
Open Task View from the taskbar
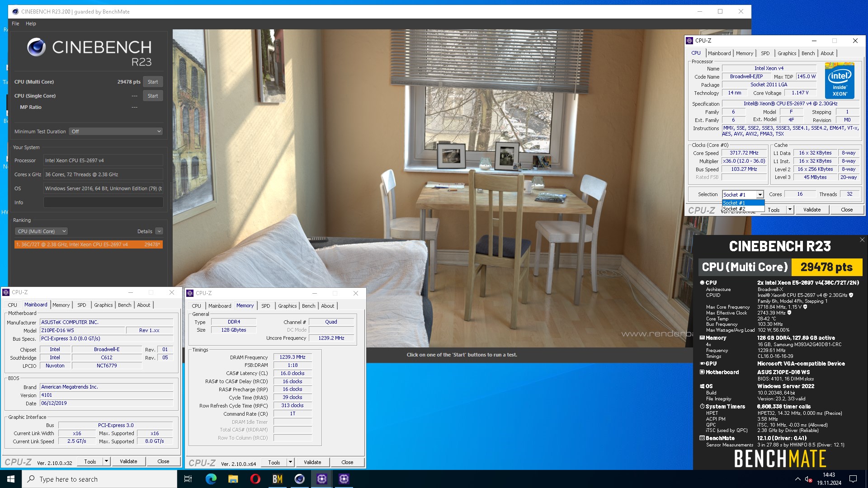[188, 479]
